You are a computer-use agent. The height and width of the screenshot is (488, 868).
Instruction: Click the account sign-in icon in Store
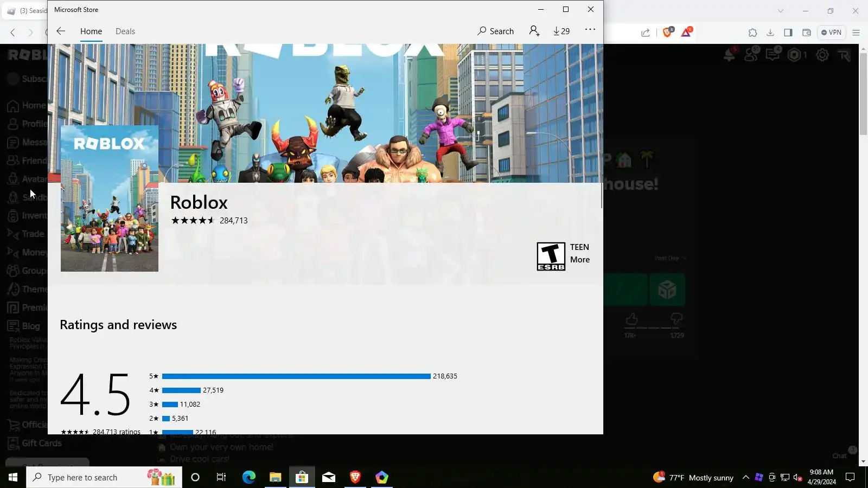tap(534, 31)
